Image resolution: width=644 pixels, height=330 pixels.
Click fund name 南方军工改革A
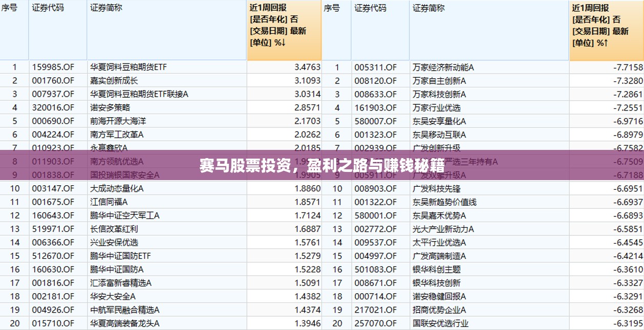(x=117, y=135)
